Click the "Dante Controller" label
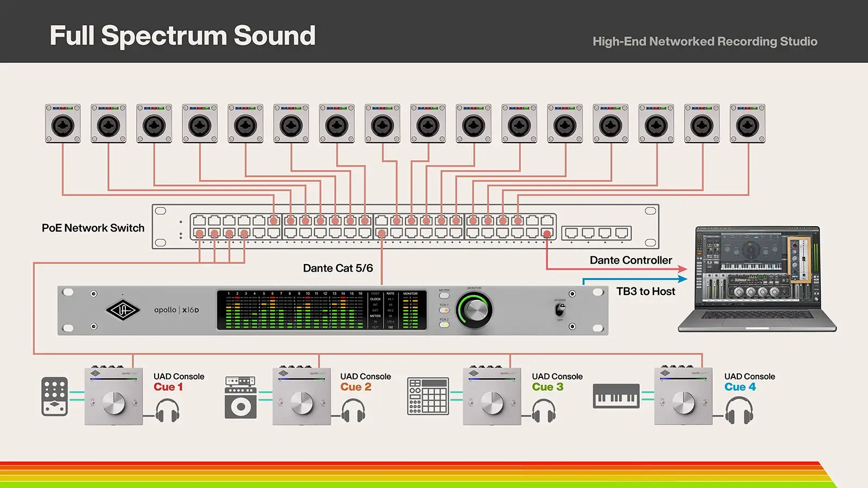The image size is (868, 488). [630, 260]
